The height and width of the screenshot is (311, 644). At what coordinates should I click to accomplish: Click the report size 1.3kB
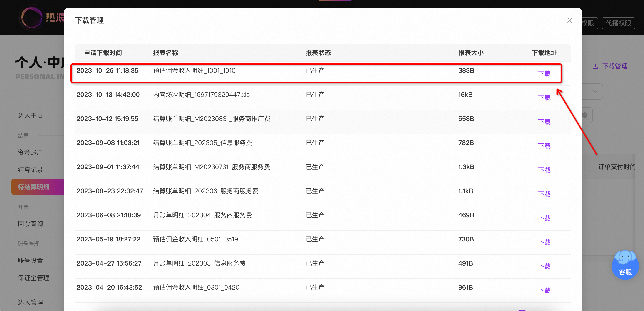[x=466, y=167]
